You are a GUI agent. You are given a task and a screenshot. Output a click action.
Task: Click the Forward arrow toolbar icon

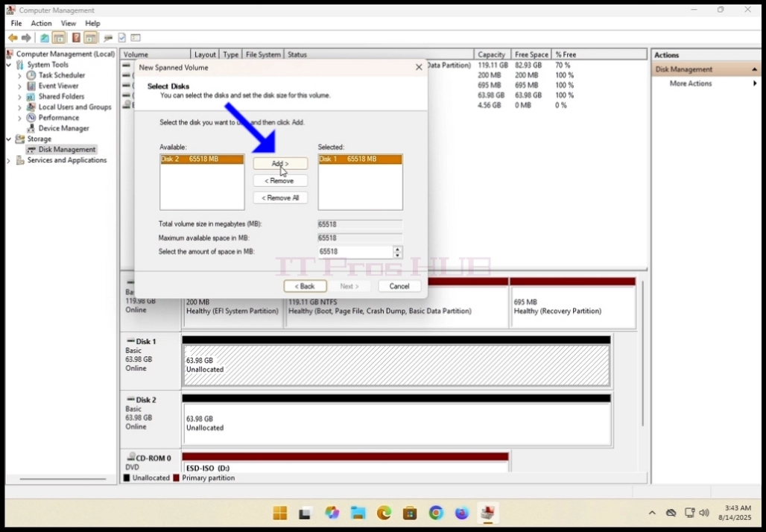[26, 37]
